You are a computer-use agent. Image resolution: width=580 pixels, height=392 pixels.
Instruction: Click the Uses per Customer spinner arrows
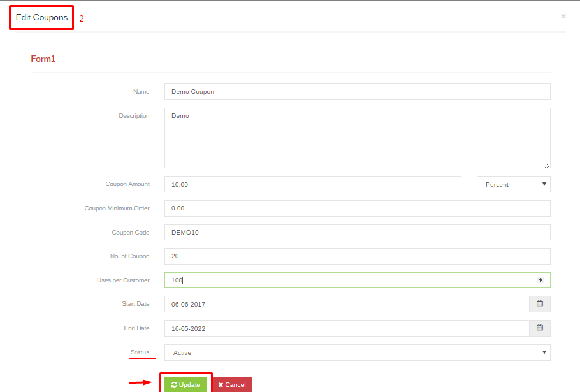pyautogui.click(x=540, y=280)
